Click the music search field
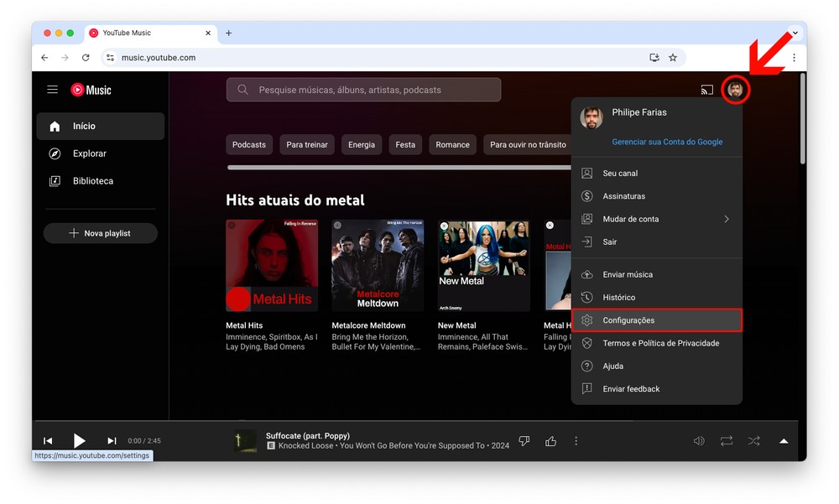Viewport: 839px width, 504px height. 363,90
